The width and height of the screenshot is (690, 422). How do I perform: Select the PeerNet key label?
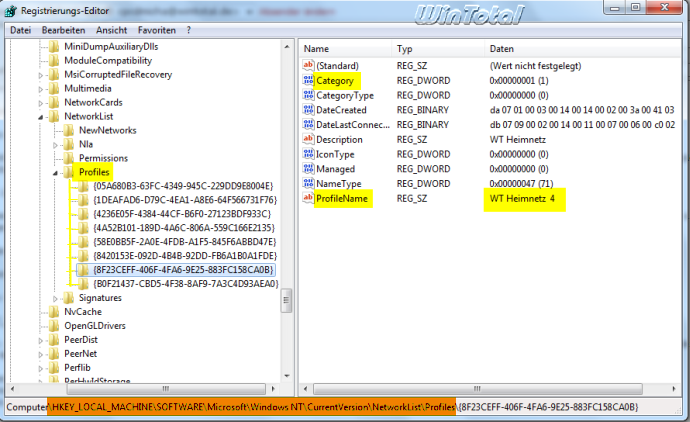[x=81, y=354]
